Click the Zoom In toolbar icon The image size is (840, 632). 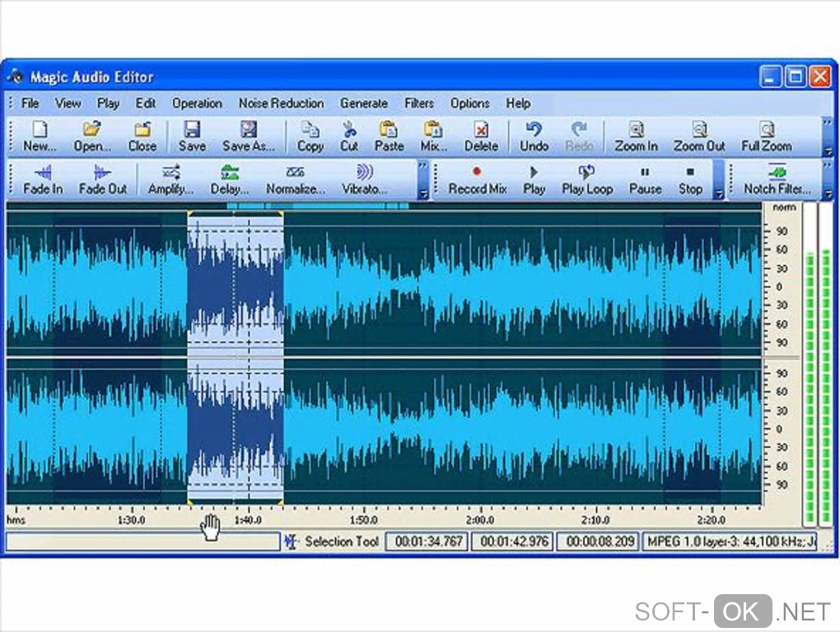tap(636, 130)
